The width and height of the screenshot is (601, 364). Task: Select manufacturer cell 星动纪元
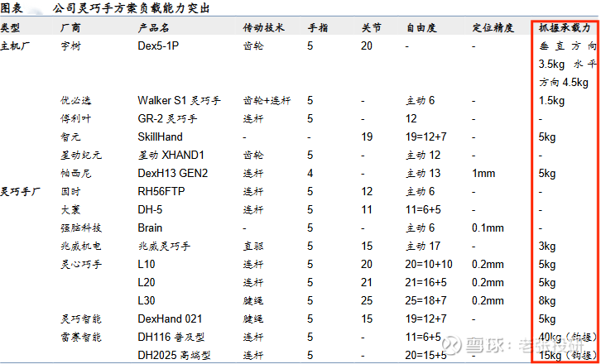click(x=81, y=156)
